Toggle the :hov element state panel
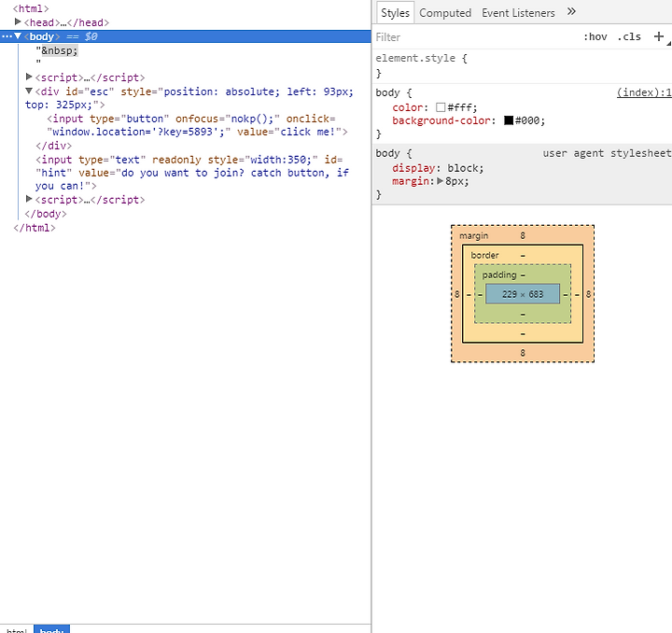Image resolution: width=672 pixels, height=633 pixels. pos(595,36)
